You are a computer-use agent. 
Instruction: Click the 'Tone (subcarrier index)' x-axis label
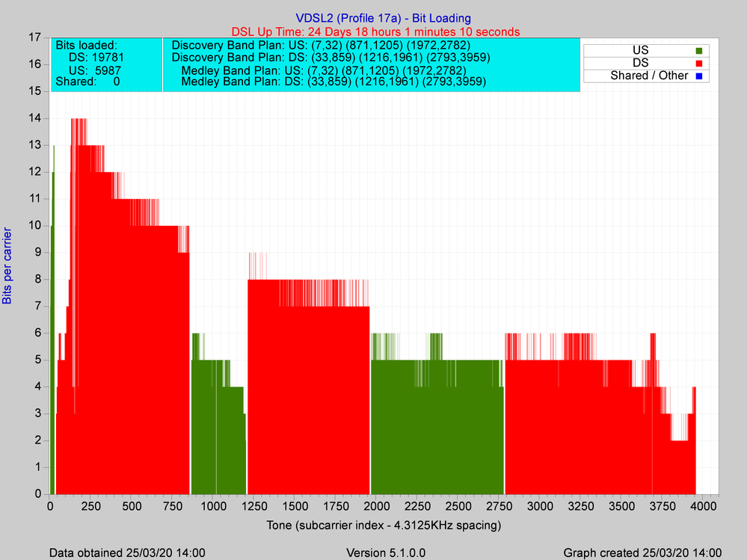click(383, 525)
